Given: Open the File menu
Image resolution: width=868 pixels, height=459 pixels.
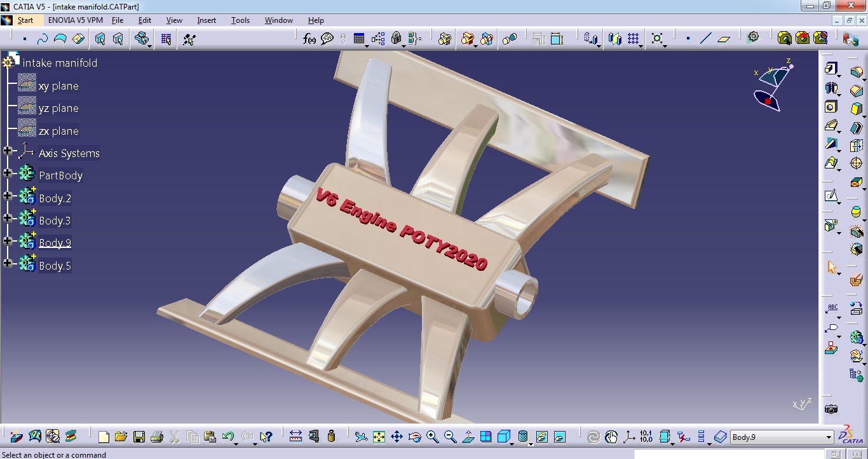Looking at the screenshot, I should (x=118, y=20).
